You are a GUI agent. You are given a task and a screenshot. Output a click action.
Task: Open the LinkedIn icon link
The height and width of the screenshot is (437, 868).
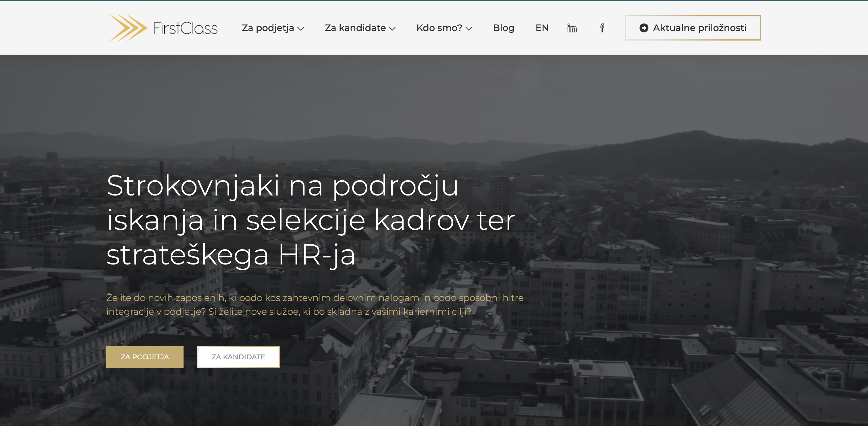[x=572, y=28]
